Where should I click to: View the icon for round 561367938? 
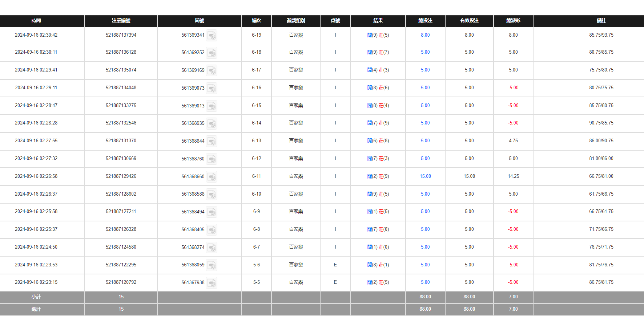coord(212,283)
